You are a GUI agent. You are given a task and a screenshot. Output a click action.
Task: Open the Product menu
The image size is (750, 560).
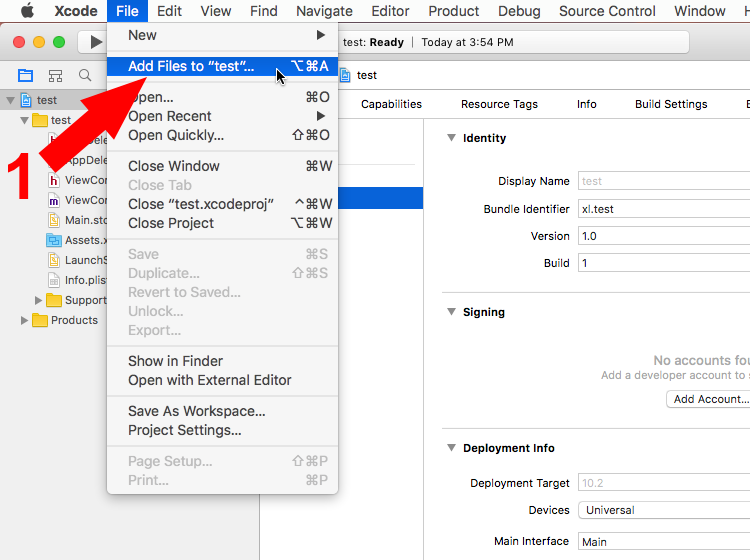pyautogui.click(x=453, y=11)
